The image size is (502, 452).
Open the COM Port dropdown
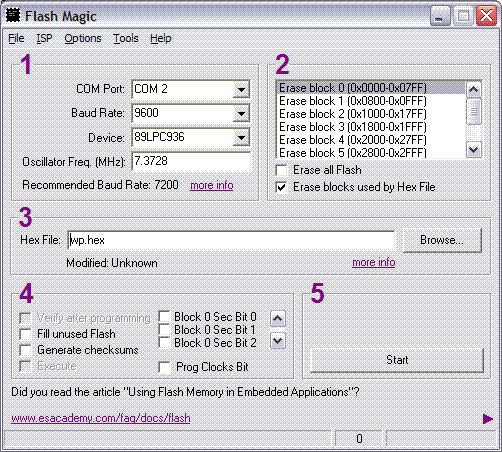(241, 89)
